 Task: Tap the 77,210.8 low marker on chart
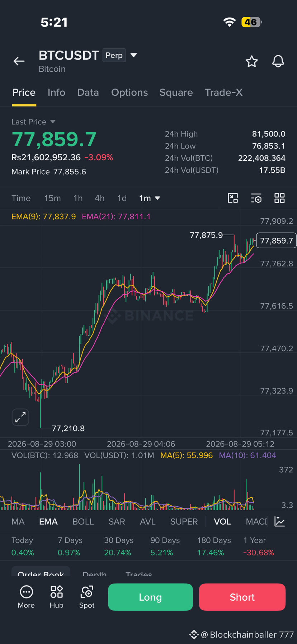point(68,428)
